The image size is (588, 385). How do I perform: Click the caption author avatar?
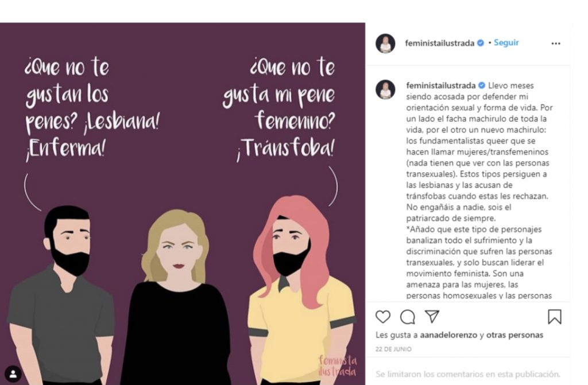tap(385, 90)
